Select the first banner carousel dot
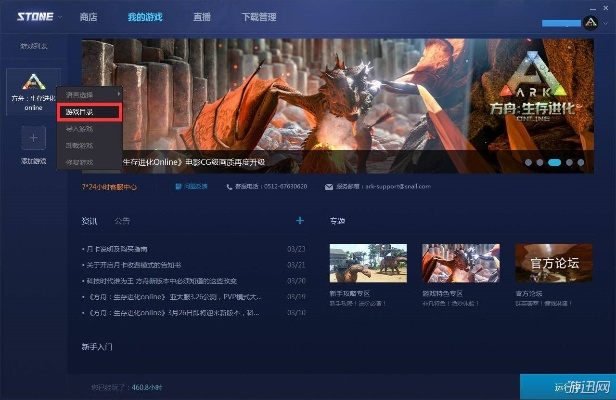This screenshot has height=400, width=616. click(x=528, y=162)
